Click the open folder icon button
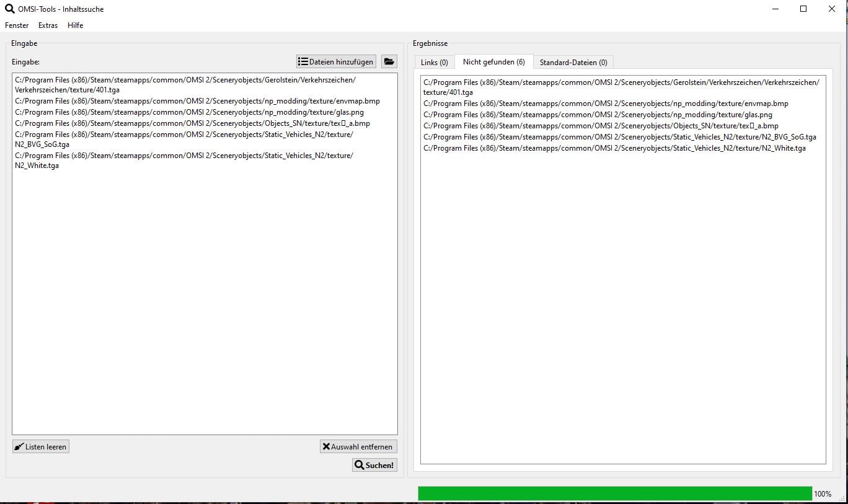This screenshot has height=504, width=848. point(389,61)
